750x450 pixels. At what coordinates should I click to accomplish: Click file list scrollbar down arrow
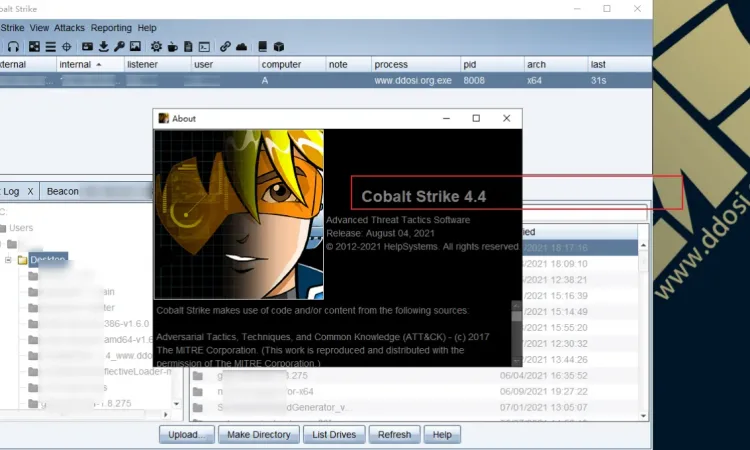tap(643, 416)
